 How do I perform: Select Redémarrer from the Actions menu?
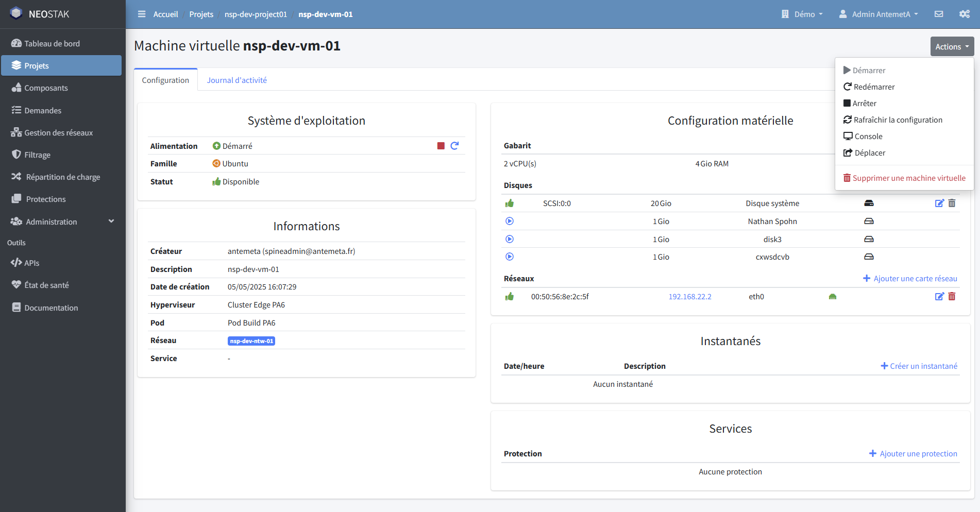pyautogui.click(x=873, y=87)
